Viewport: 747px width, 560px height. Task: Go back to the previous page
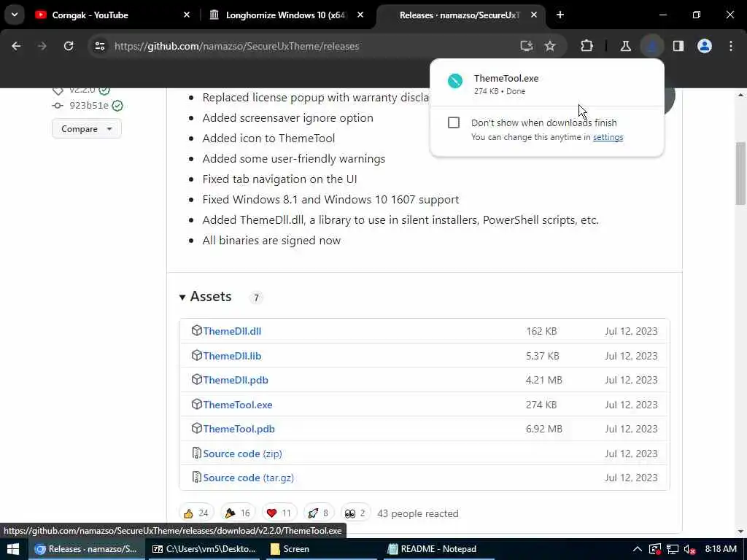(x=16, y=46)
